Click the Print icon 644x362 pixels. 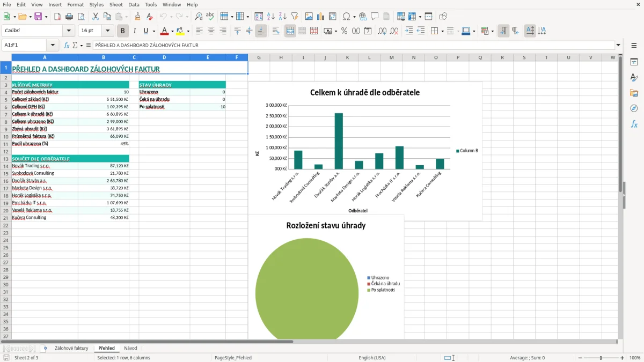tap(69, 17)
